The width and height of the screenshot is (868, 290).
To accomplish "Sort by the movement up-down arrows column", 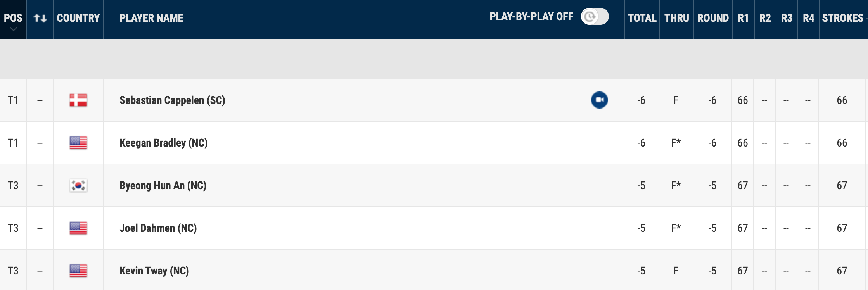I will coord(40,18).
